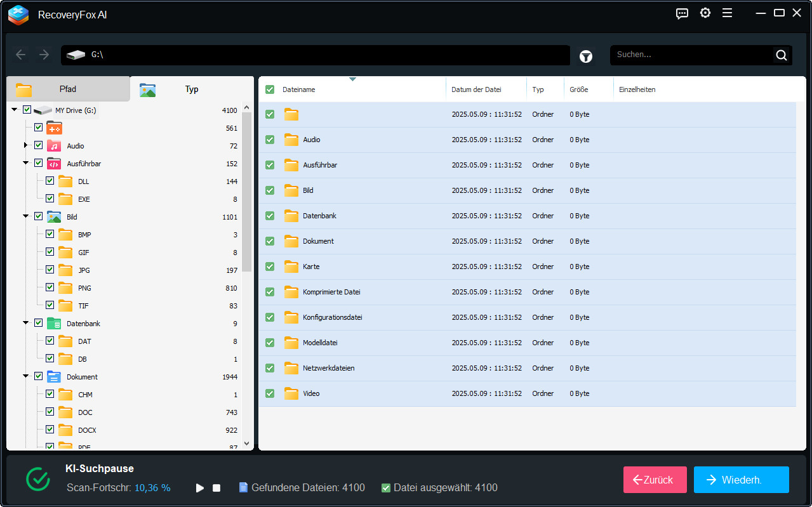Stop the scan with stop button
812x507 pixels.
pos(216,488)
